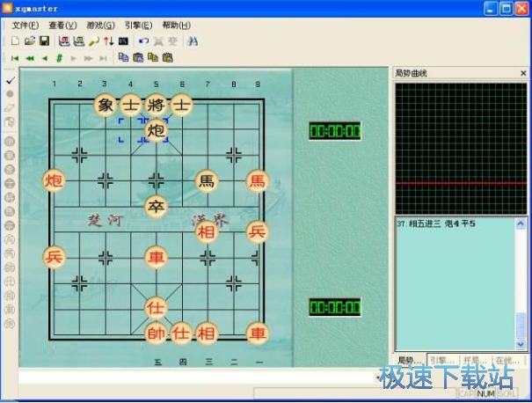Expand the 引擎(E) menu

tap(138, 26)
